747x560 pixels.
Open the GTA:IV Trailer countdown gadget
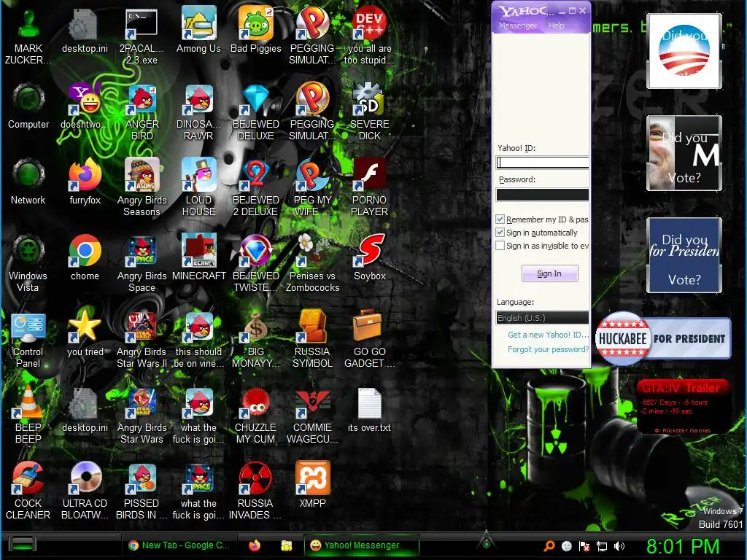[x=684, y=407]
